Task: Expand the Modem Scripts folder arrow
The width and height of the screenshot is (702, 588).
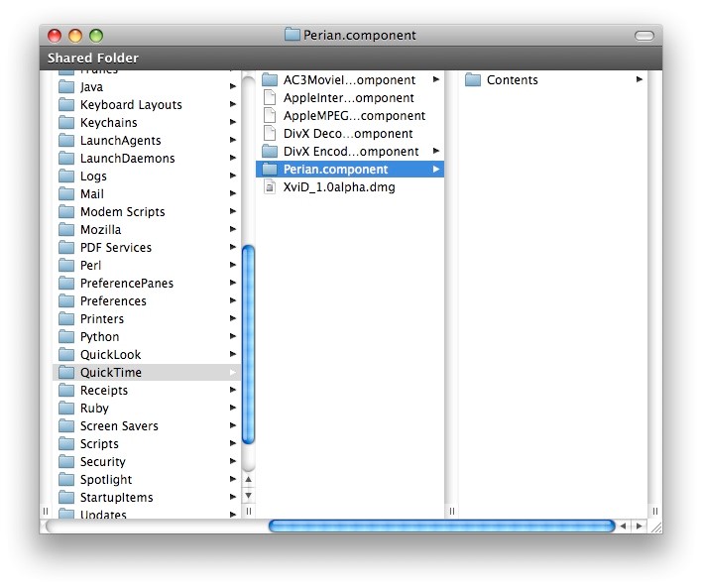Action: pos(232,211)
